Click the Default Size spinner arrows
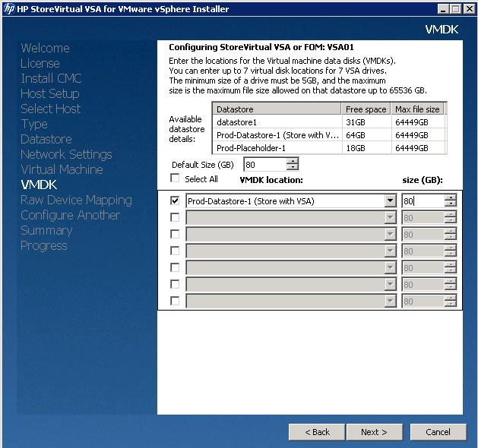Screen dimensions: 478x448 point(293,165)
